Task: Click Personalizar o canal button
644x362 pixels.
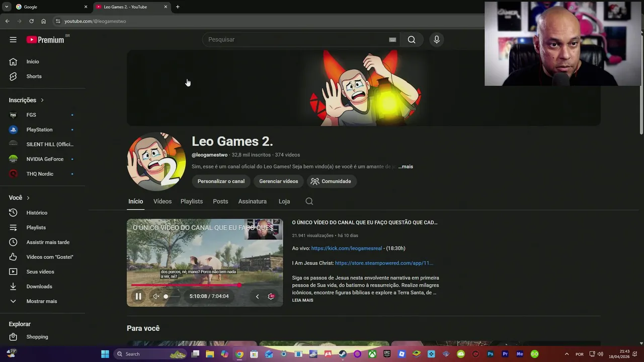Action: coord(221,181)
